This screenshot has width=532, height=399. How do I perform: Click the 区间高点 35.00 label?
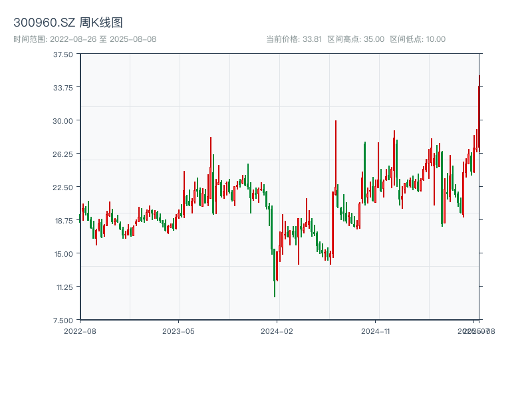[x=356, y=39]
